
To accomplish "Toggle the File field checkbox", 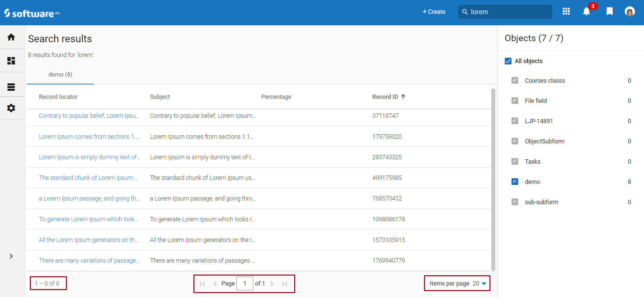I will 515,101.
